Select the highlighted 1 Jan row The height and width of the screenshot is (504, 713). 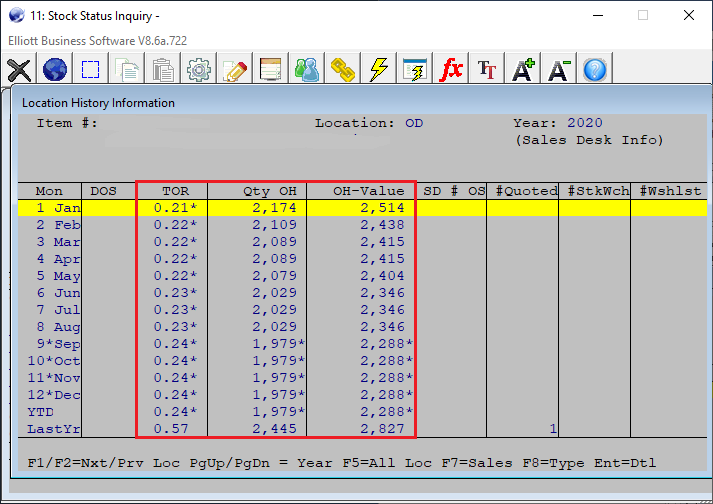[x=362, y=208]
